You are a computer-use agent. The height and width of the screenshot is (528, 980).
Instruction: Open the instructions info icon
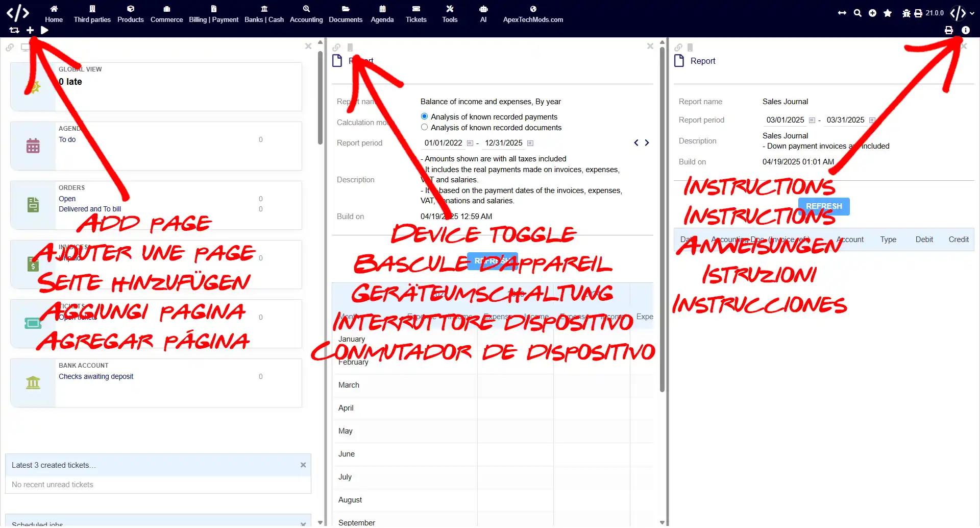pos(965,31)
